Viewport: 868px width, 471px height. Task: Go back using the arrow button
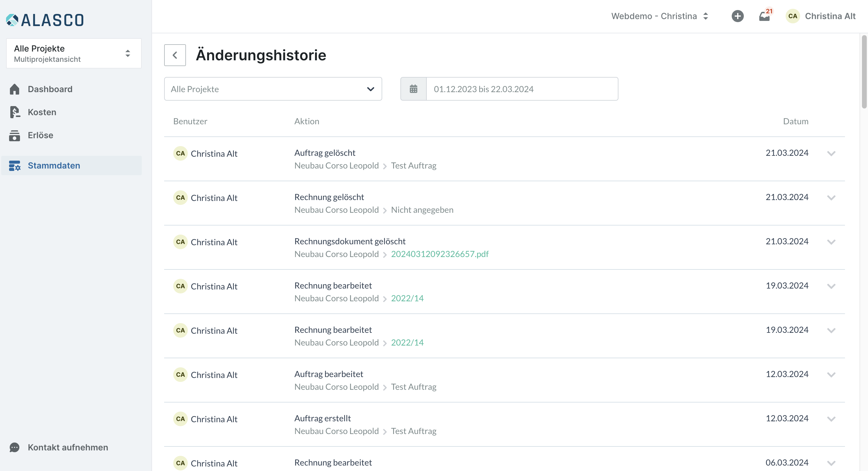pyautogui.click(x=175, y=55)
